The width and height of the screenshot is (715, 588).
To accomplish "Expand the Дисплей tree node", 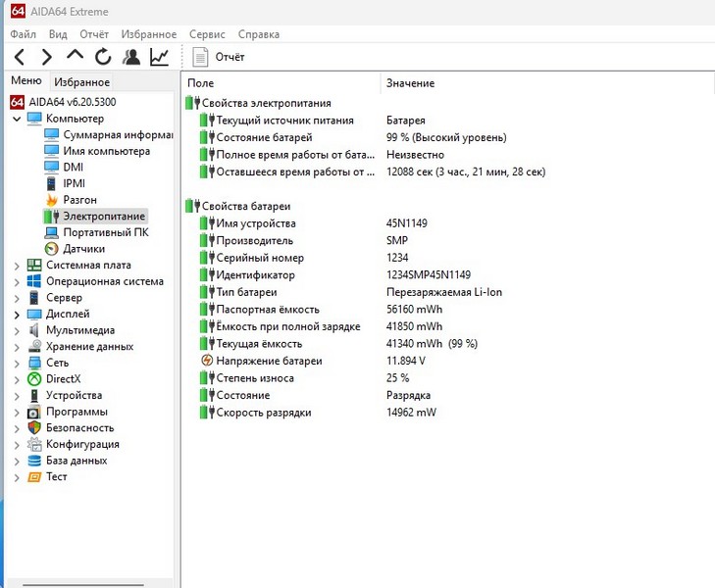I will click(17, 315).
